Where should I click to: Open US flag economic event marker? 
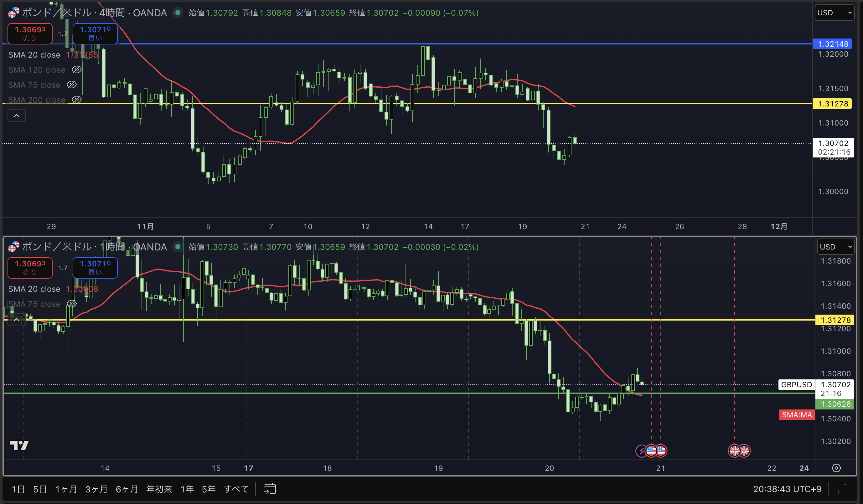tap(651, 451)
